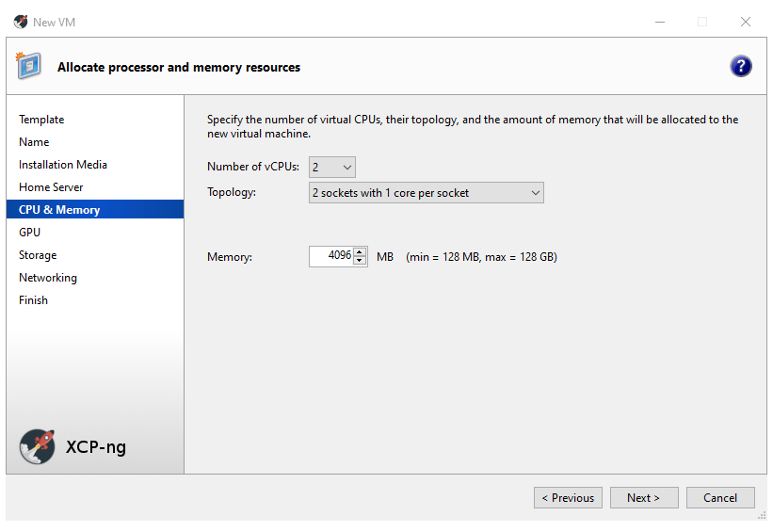
Task: Click the XCP-ng rocket logo
Action: pyautogui.click(x=38, y=446)
